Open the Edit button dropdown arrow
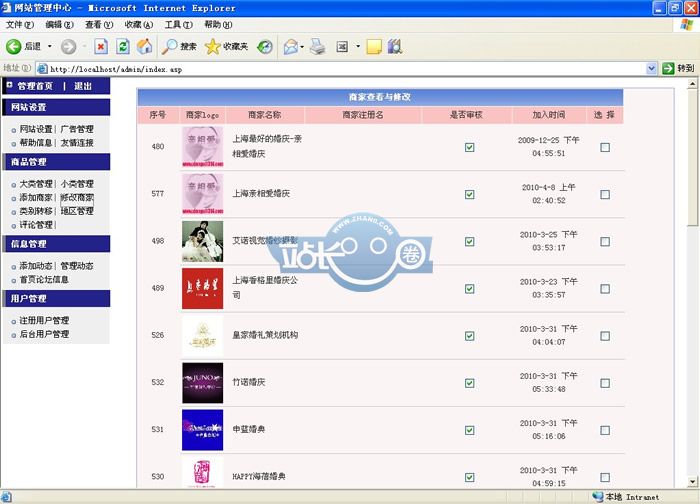Image resolution: width=700 pixels, height=504 pixels. pyautogui.click(x=358, y=46)
